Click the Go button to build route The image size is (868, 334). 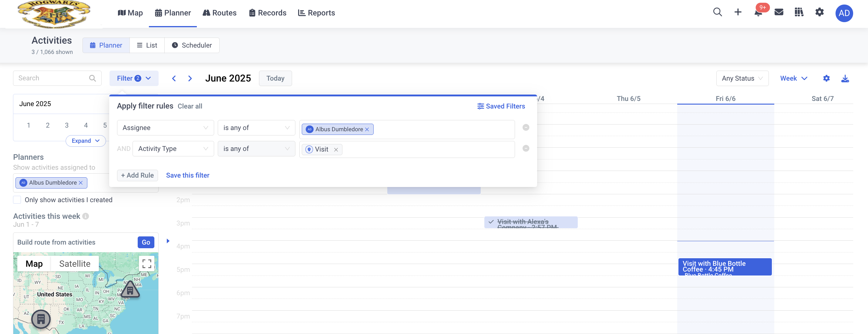pyautogui.click(x=146, y=242)
